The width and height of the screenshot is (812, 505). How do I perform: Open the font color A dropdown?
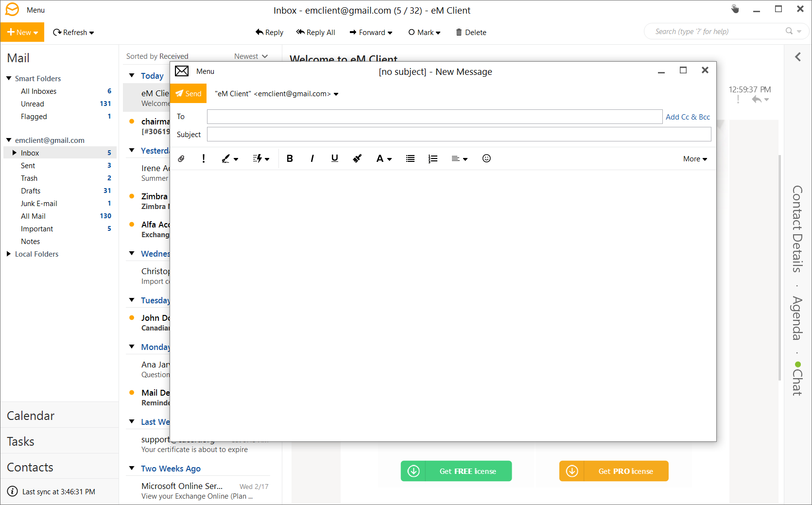[x=384, y=158]
